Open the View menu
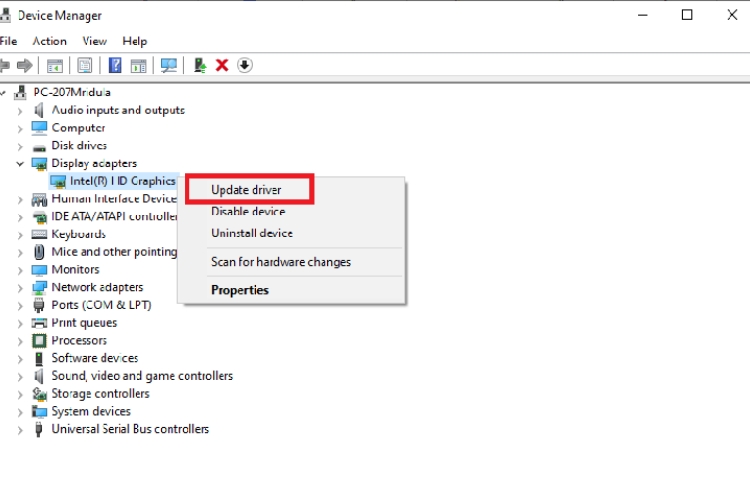 pyautogui.click(x=95, y=41)
